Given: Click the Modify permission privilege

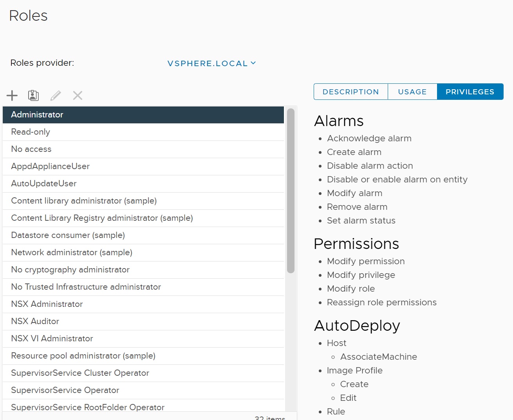Looking at the screenshot, I should (x=366, y=261).
